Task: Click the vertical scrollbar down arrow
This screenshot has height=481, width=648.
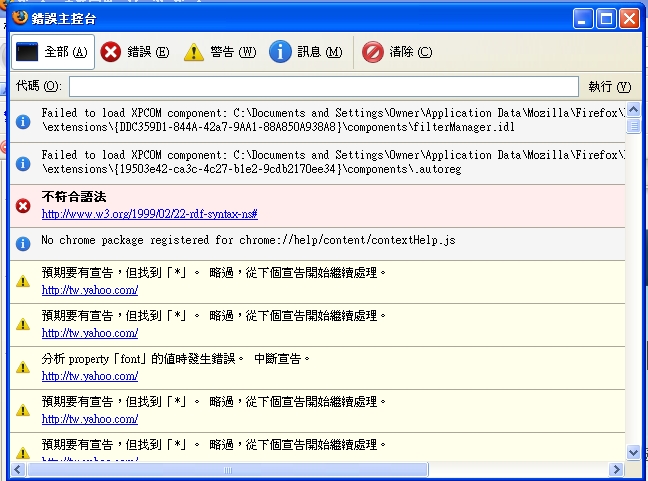Action: click(x=633, y=452)
